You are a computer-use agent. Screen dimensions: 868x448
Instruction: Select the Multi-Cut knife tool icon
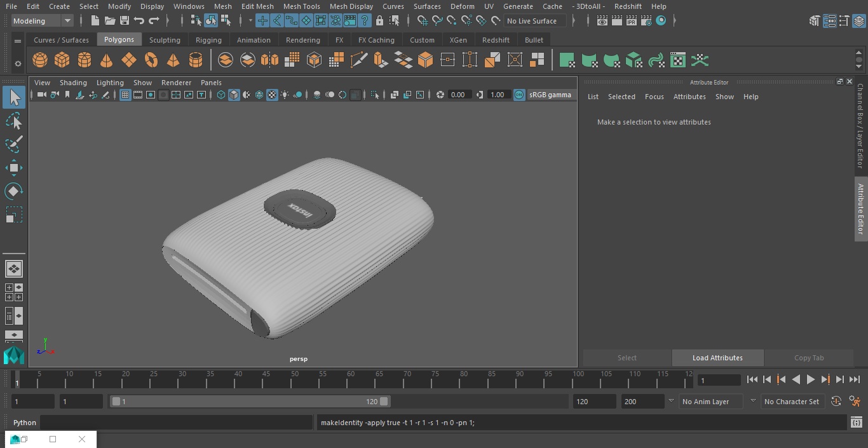point(359,60)
